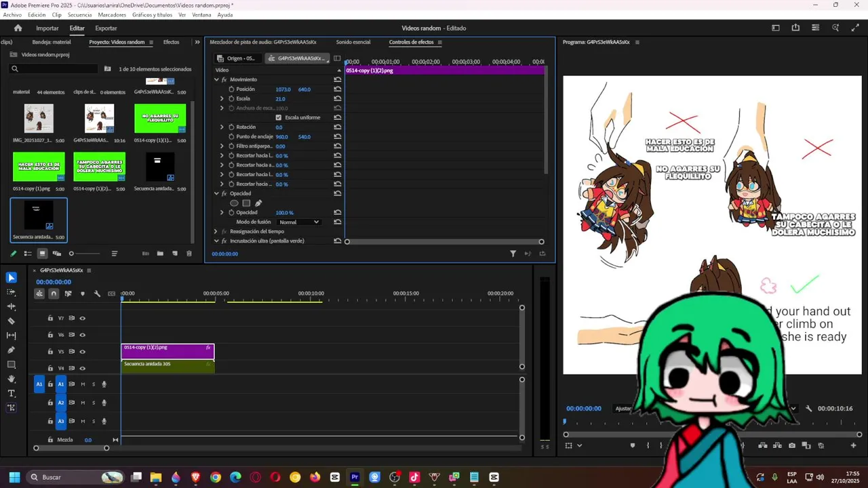Hide track V5 with eye icon

click(83, 352)
